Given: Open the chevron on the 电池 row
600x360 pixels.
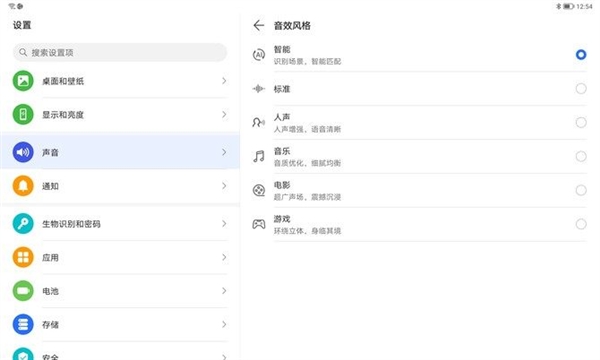Looking at the screenshot, I should pyautogui.click(x=224, y=291).
